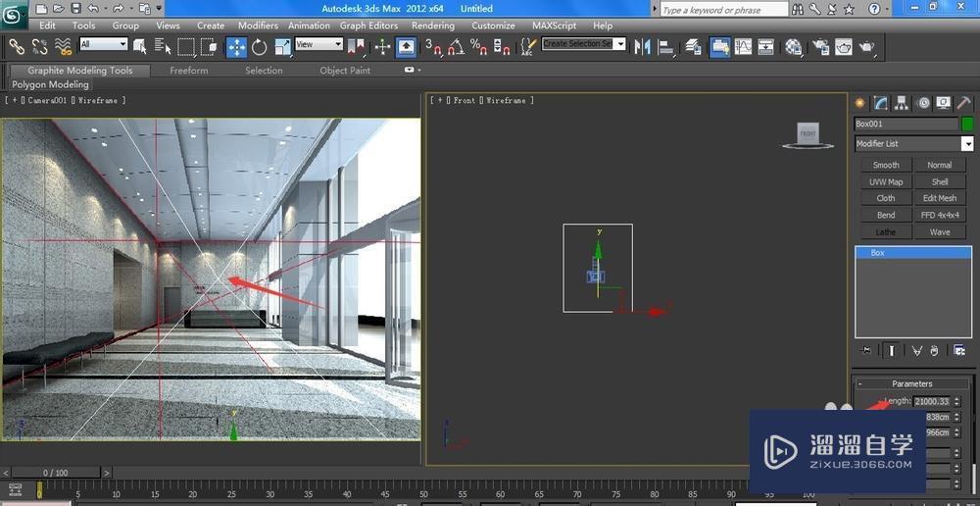Toggle Keyboard Shortcut Override button
980x506 pixels.
click(407, 47)
